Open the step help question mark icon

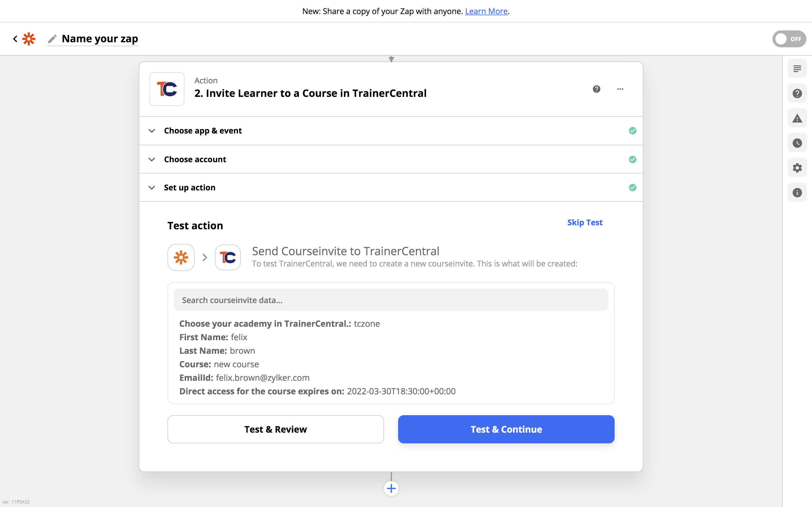(x=596, y=89)
